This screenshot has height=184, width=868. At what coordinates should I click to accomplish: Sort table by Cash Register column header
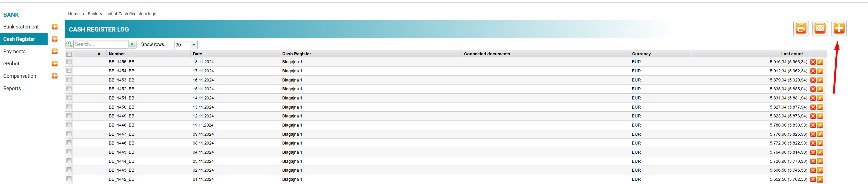297,54
